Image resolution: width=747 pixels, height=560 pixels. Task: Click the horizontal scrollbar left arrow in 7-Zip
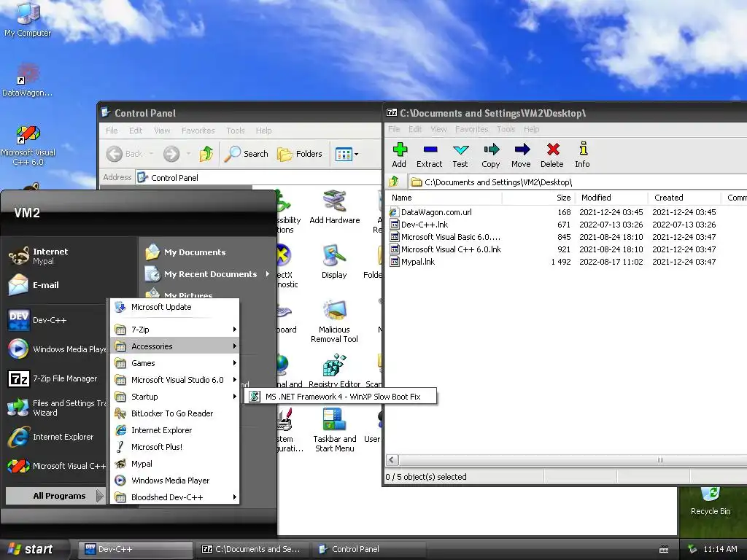tap(392, 460)
